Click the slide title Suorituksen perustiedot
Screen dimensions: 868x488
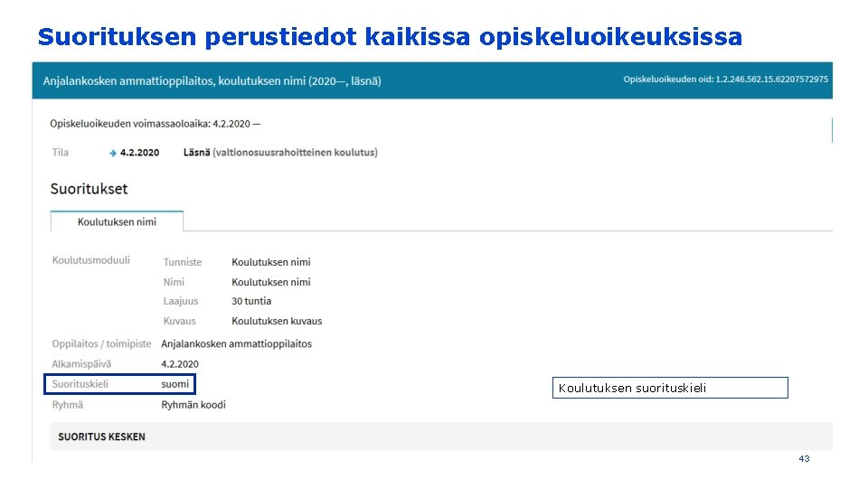[390, 37]
